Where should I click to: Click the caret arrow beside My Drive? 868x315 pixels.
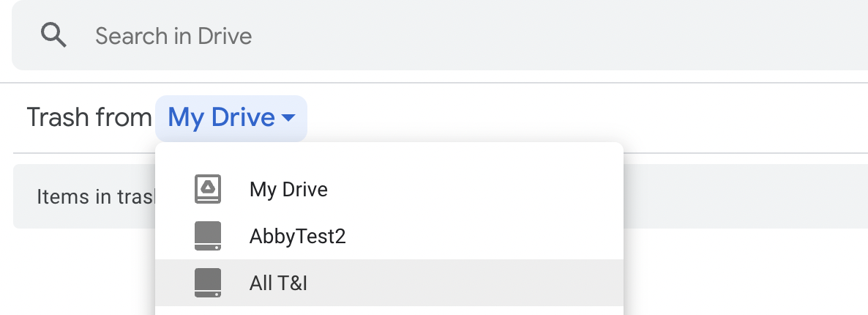tap(288, 118)
